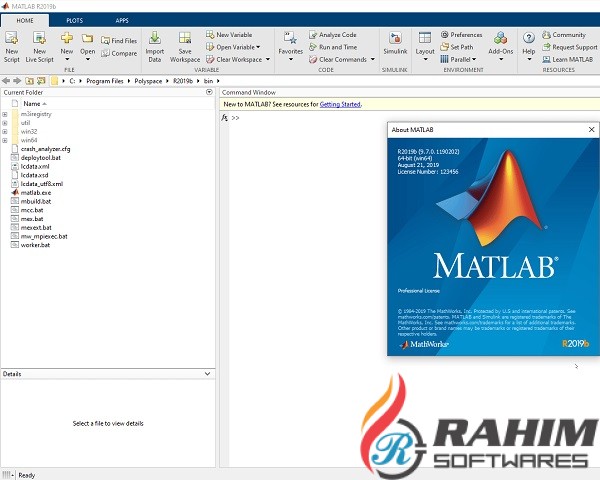Click the New plus icon
Screen dimensions: 600x480
[x=67, y=38]
